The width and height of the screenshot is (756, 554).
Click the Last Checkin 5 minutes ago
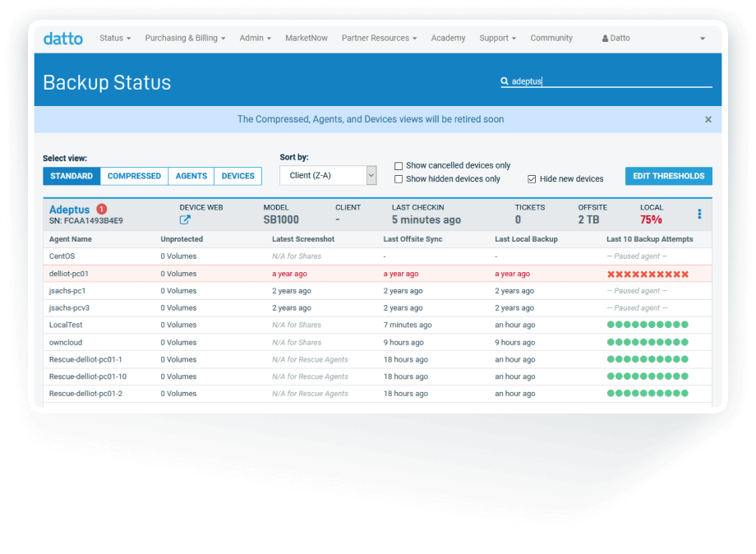pos(426,219)
